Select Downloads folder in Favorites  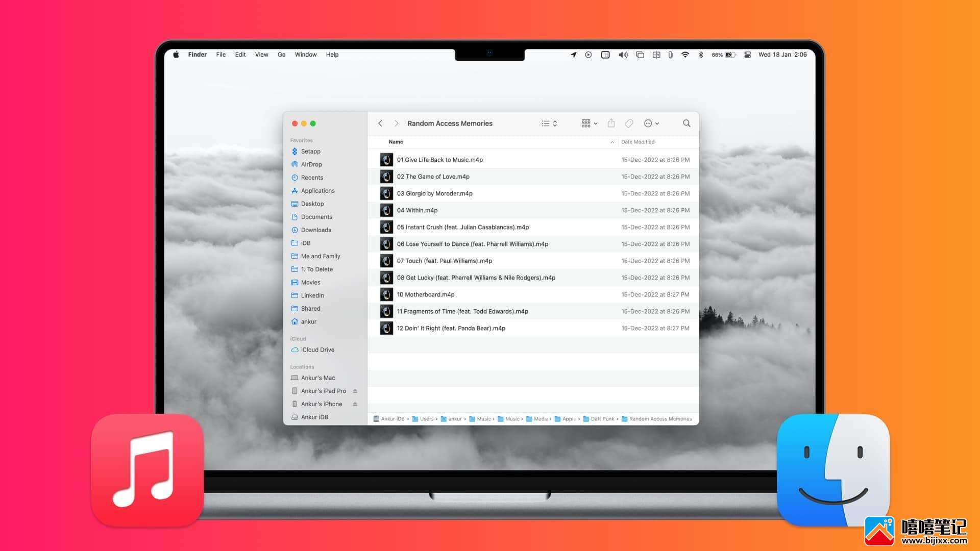(x=315, y=230)
